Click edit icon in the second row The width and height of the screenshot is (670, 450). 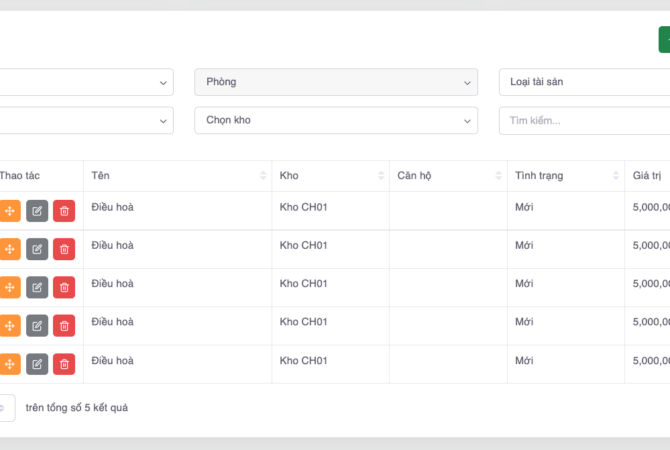click(x=37, y=249)
